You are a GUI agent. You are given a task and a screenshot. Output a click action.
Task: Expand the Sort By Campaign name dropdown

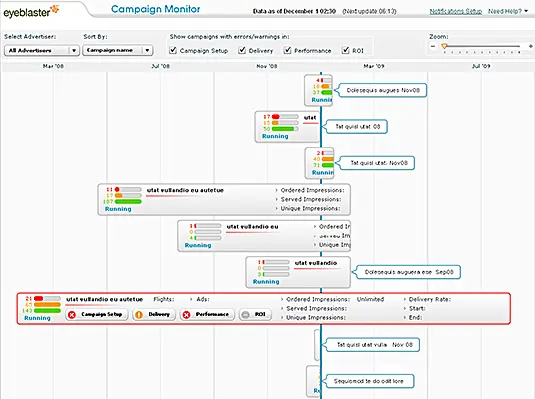117,50
